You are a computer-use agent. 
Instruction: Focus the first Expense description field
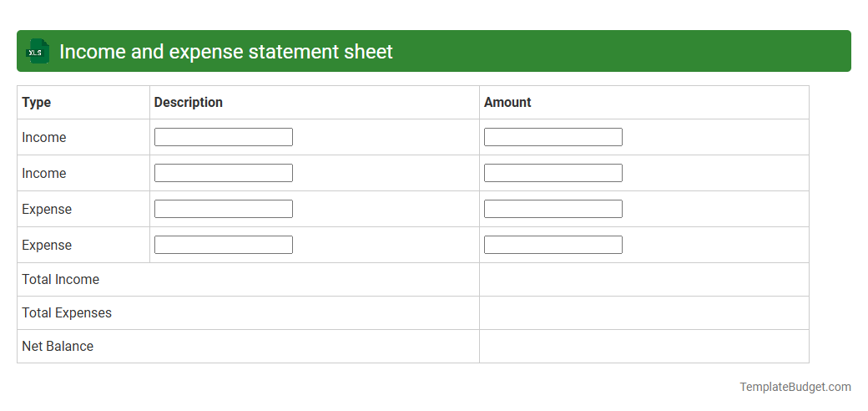(x=224, y=209)
